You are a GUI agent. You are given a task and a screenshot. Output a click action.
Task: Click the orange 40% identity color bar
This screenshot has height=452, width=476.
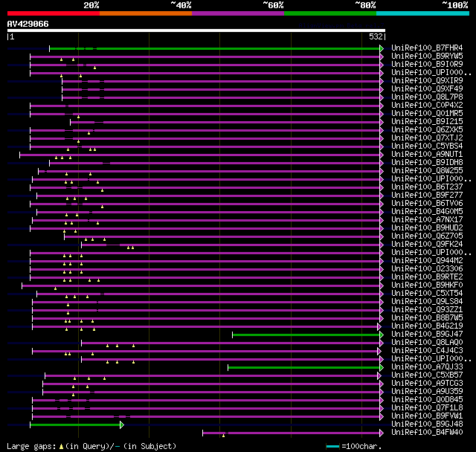[x=146, y=13]
